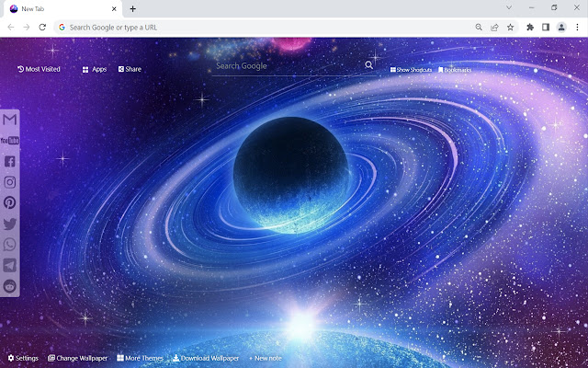The image size is (588, 368).
Task: Open the Most Visited list
Action: point(39,69)
